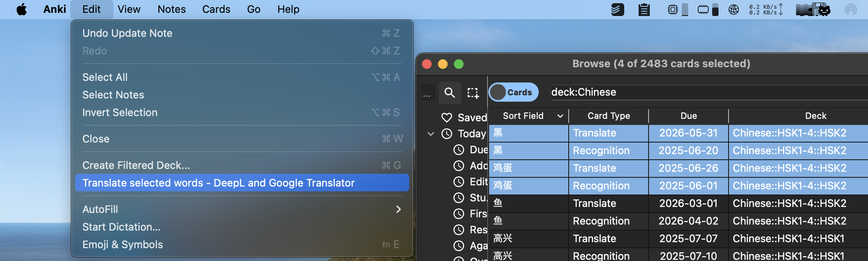Open the Apple menu

tap(22, 9)
